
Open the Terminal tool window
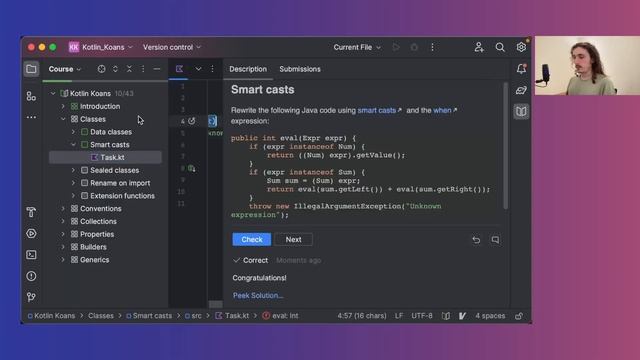[x=31, y=255]
